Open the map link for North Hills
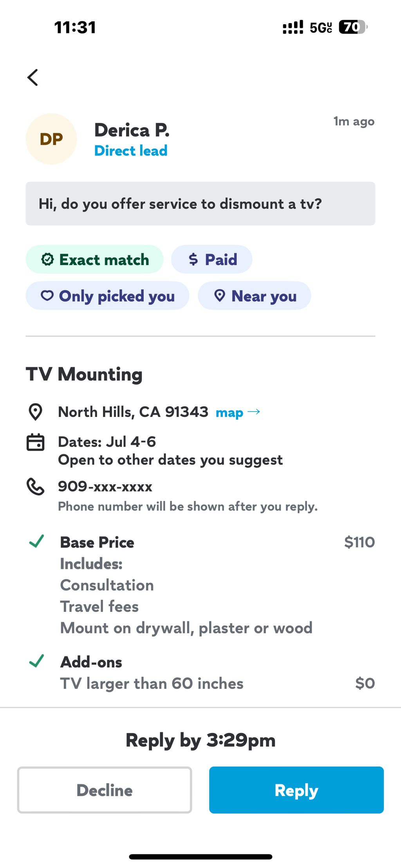The image size is (401, 868). (x=229, y=413)
